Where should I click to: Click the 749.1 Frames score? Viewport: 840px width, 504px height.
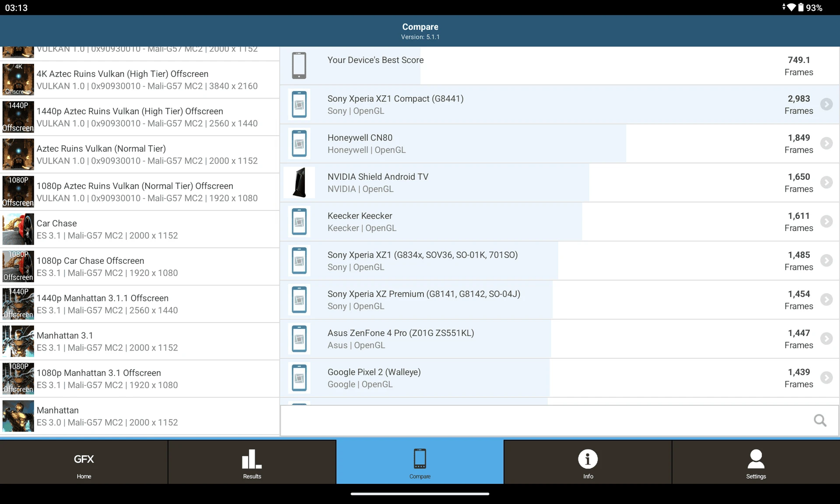point(798,66)
